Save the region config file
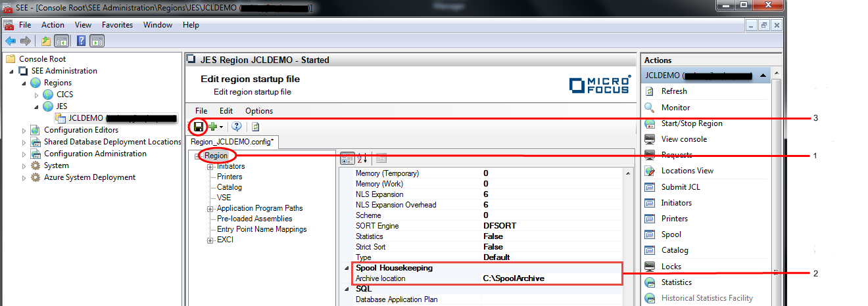The height and width of the screenshot is (306, 868). [198, 127]
